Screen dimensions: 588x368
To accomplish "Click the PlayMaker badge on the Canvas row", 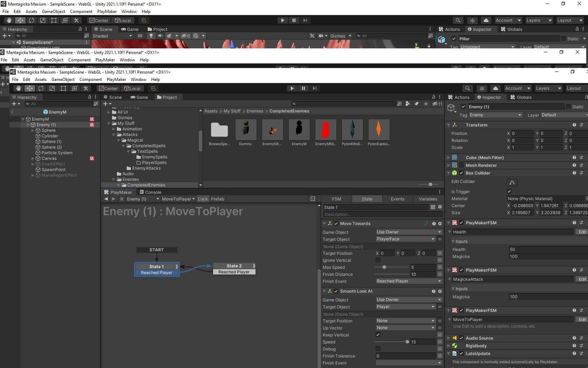I will (x=92, y=158).
